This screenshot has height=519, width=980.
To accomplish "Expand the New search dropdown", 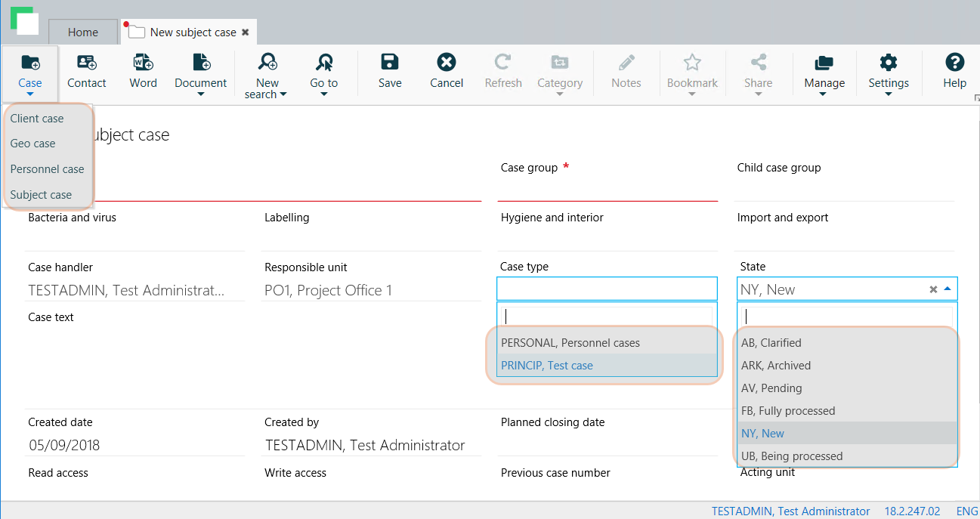I will [283, 95].
